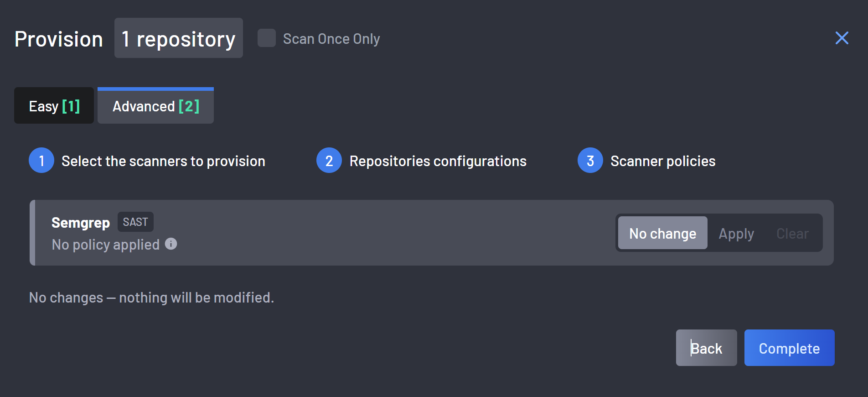Click the Back button
868x397 pixels.
(x=706, y=348)
